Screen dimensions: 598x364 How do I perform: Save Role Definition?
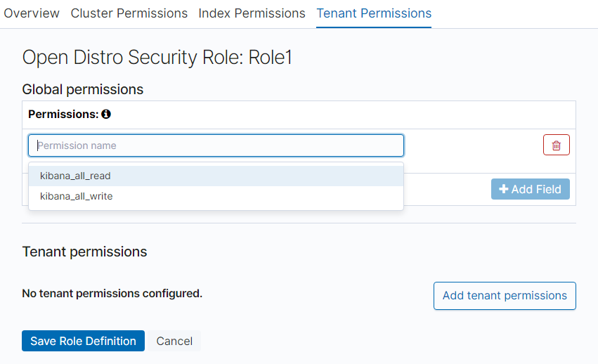pyautogui.click(x=83, y=341)
